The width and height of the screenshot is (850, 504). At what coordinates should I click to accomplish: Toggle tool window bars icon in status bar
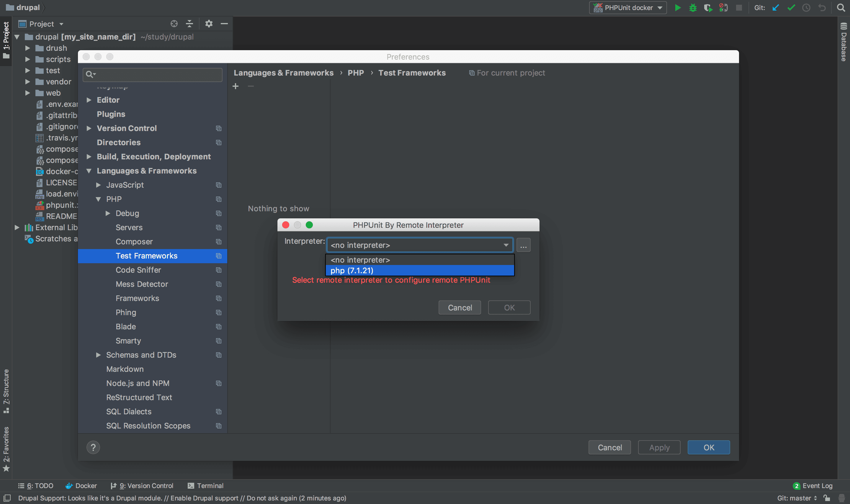7,498
